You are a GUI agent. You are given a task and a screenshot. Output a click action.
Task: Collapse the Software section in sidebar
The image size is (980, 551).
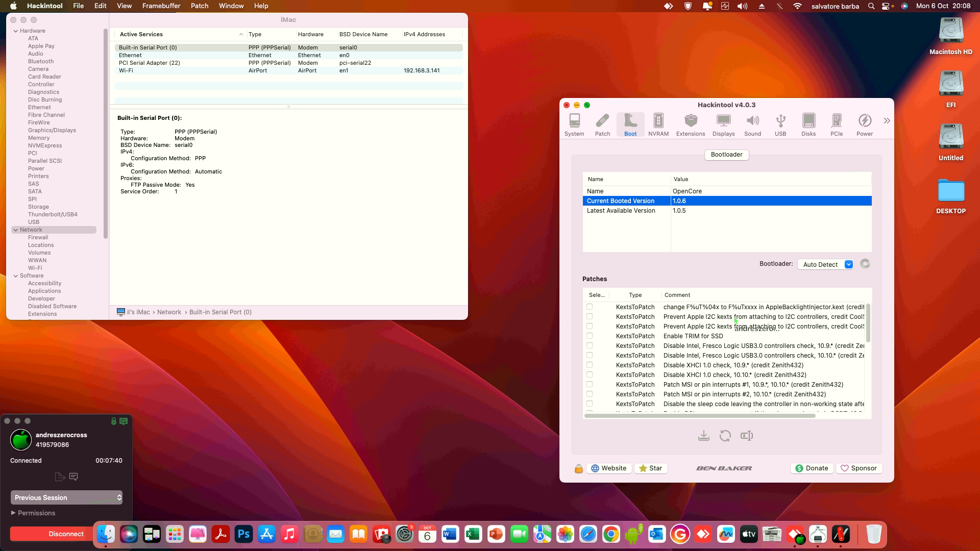click(x=16, y=275)
